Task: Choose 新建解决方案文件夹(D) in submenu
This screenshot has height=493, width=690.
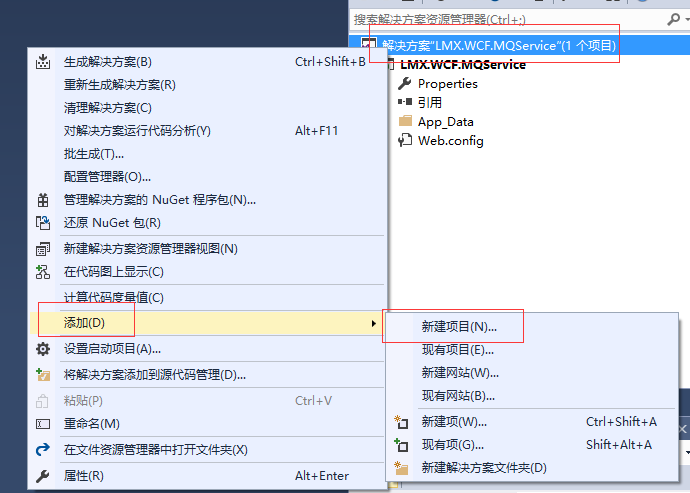Action: (x=532, y=467)
